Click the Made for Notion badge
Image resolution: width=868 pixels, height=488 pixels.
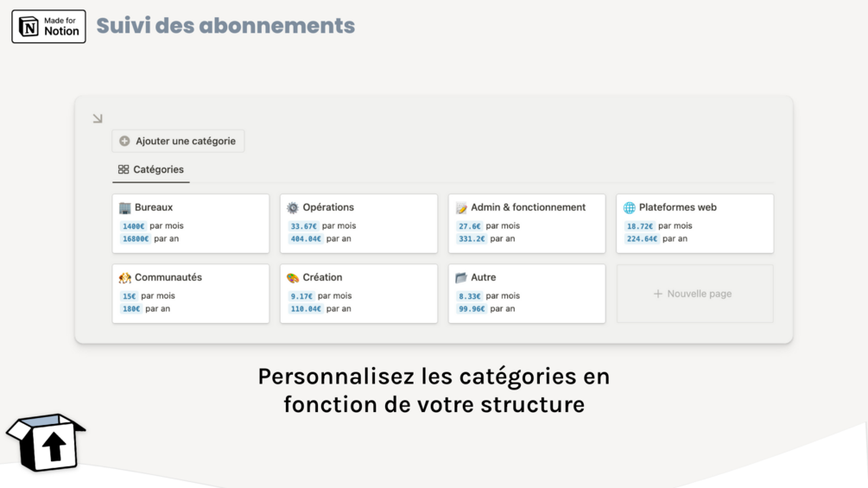click(48, 27)
